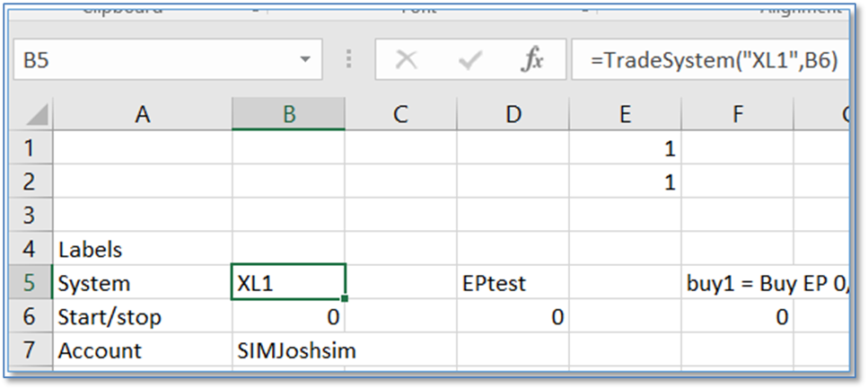Click the Insert Function fx icon
The height and width of the screenshot is (389, 868).
coord(532,60)
